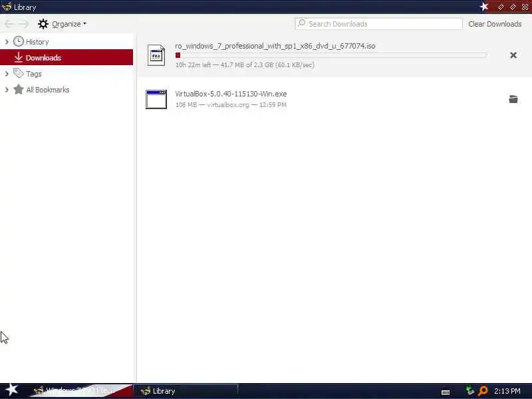Expand the All Bookmarks tree node

[x=7, y=90]
